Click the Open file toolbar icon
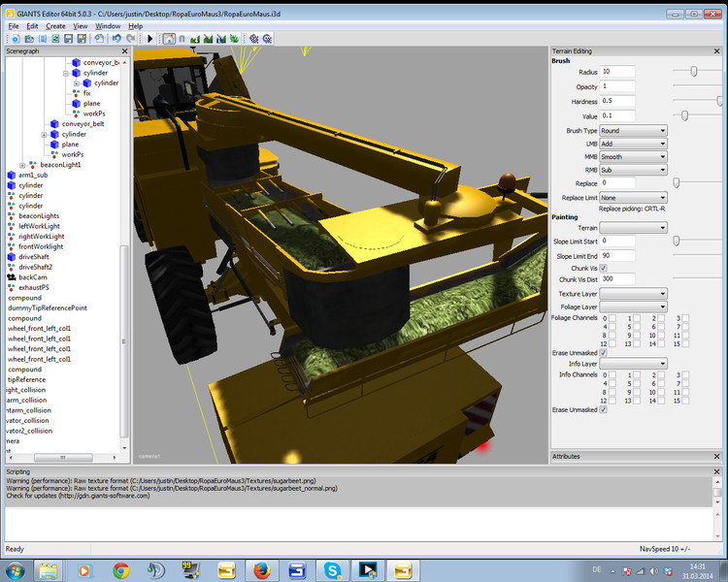The height and width of the screenshot is (582, 728). [x=29, y=39]
